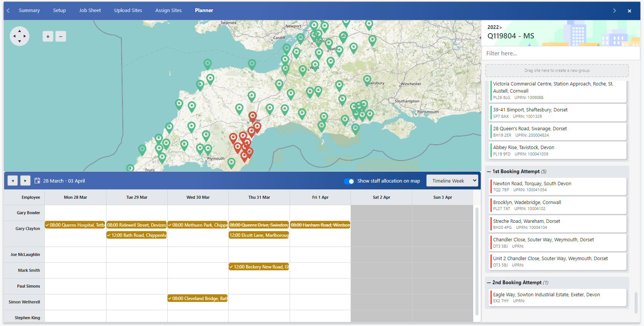Select the 39-41 Bimport, Shaftesbury site card
Image resolution: width=644 pixels, height=326 pixels.
coord(558,113)
